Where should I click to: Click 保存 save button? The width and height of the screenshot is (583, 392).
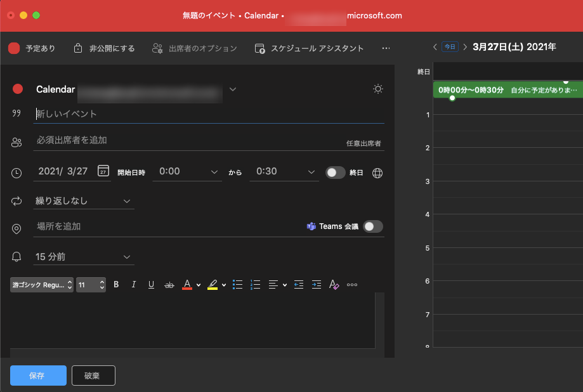[38, 376]
